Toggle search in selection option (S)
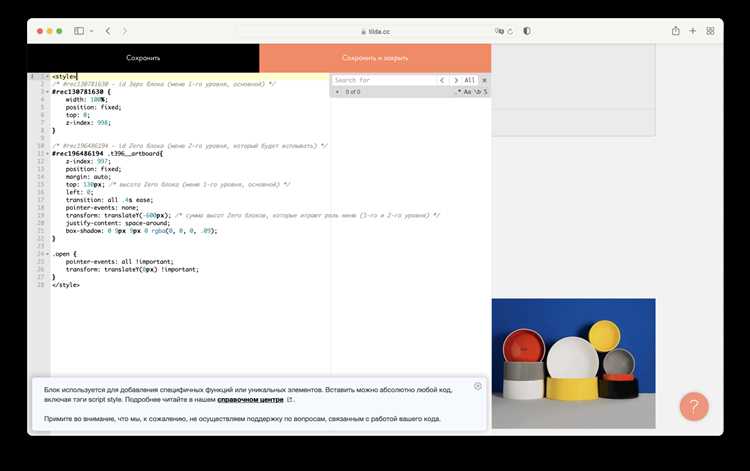This screenshot has width=750, height=471. 485,92
